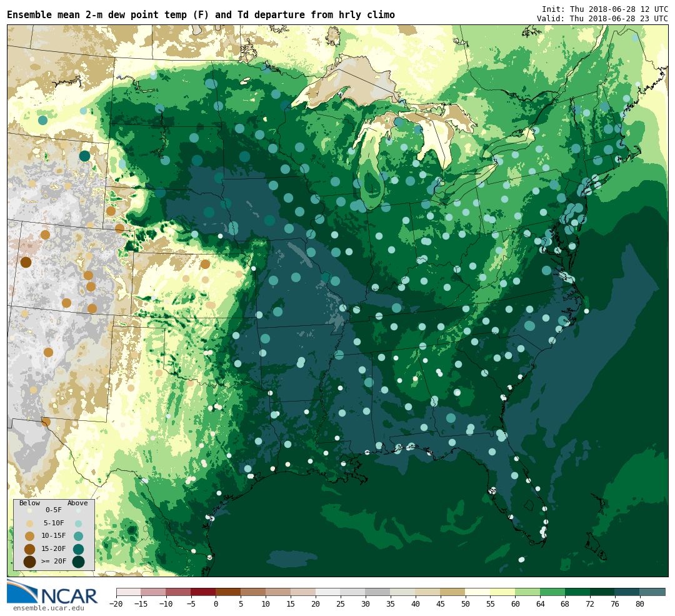Select the 30 to 35 grey colorbar swatch
The height and width of the screenshot is (616, 675).
pos(378,592)
